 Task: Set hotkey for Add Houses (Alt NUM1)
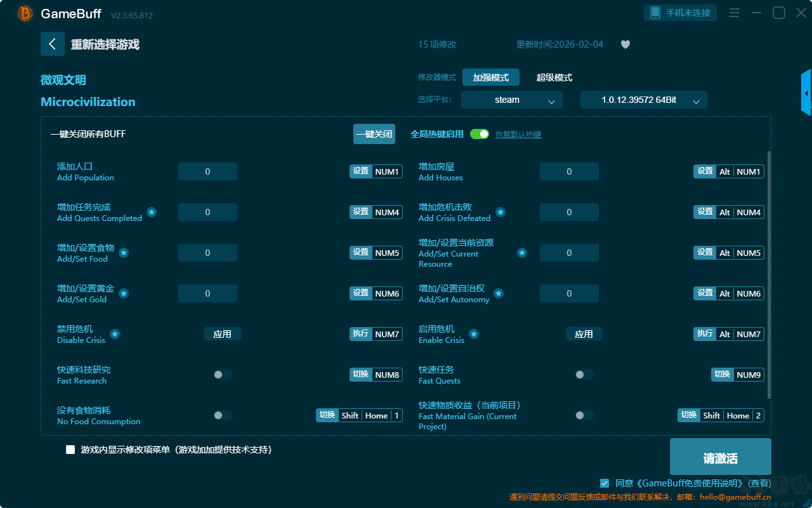(x=729, y=171)
